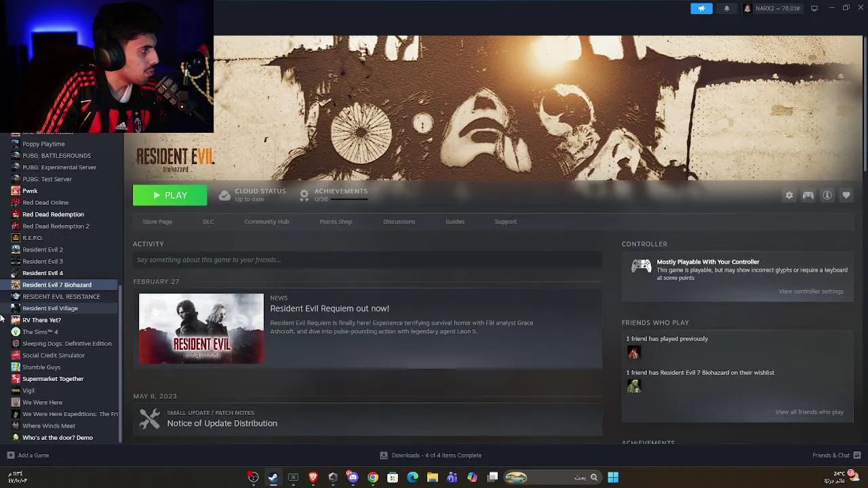Open the DLC tab
The width and height of the screenshot is (868, 488).
click(x=208, y=222)
